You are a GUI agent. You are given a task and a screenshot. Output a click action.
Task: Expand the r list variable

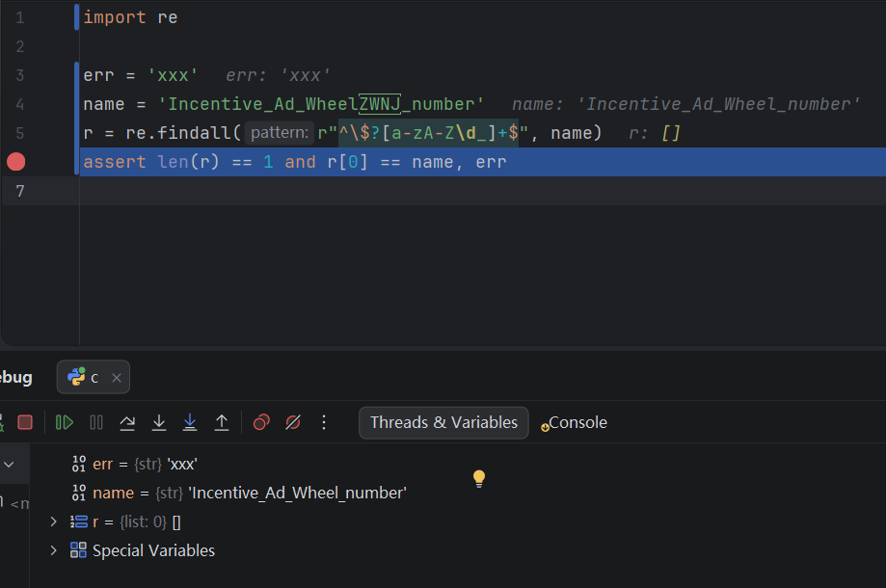point(54,521)
